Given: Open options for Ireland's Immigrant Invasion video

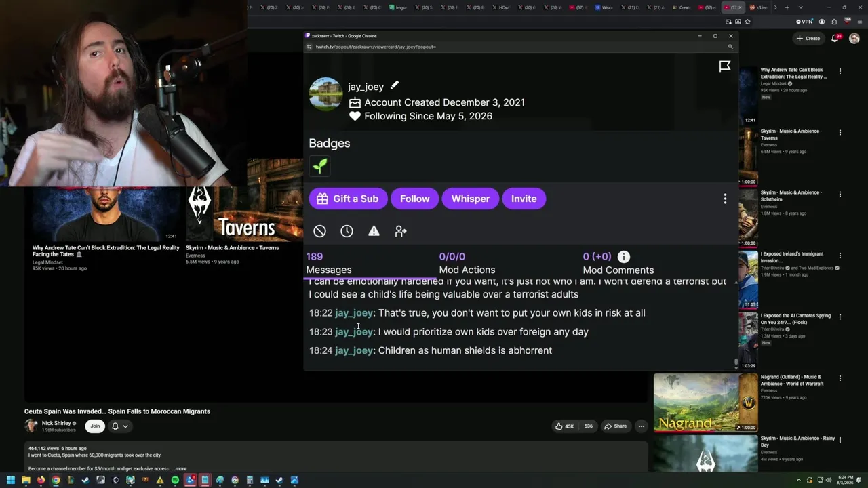Looking at the screenshot, I should click(840, 256).
